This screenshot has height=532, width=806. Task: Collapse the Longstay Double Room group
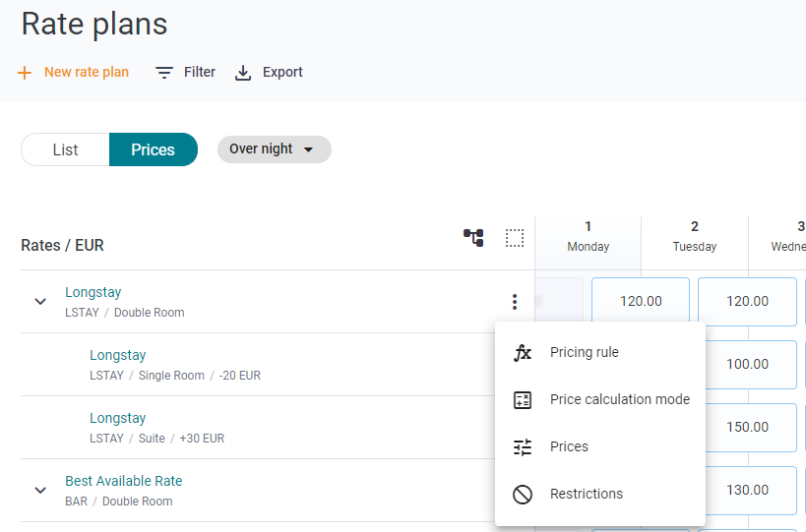40,302
